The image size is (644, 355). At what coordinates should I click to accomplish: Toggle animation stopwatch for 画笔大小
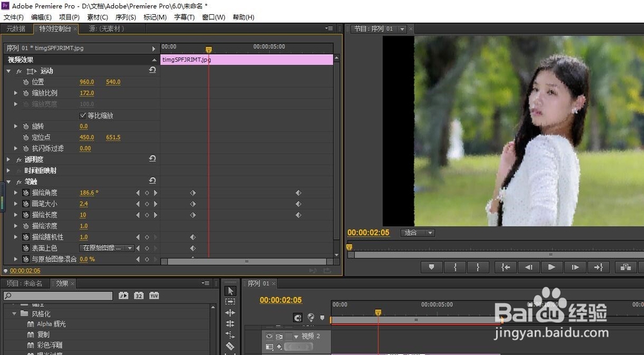click(x=26, y=204)
